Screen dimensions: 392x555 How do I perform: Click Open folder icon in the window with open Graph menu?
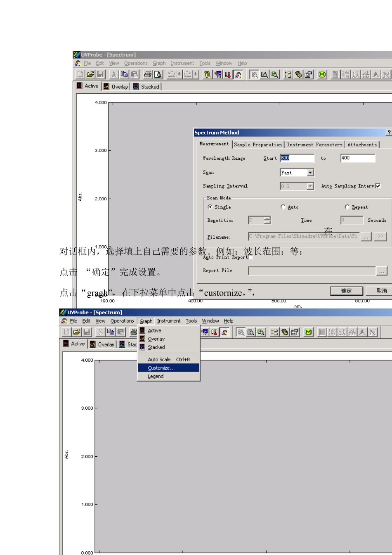tap(77, 332)
